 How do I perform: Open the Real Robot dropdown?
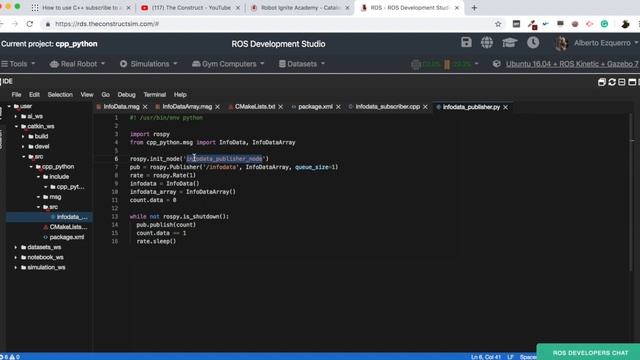pyautogui.click(x=78, y=64)
